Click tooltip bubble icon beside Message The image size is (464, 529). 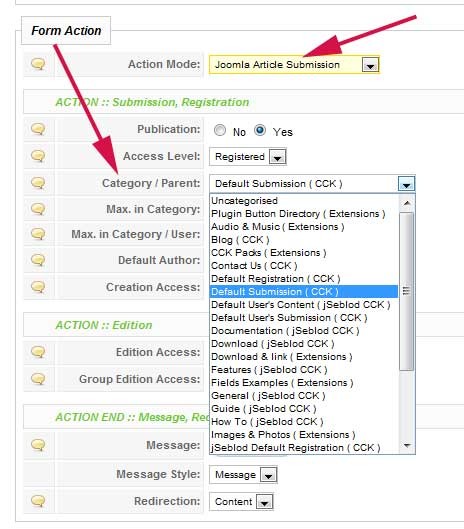pos(38,445)
